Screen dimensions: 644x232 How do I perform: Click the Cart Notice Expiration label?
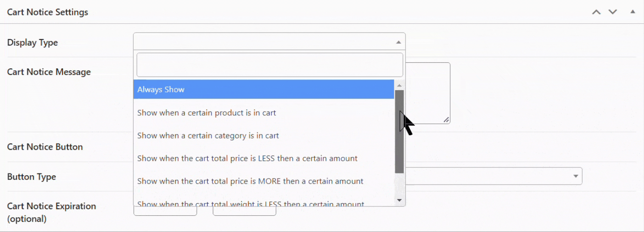52,212
